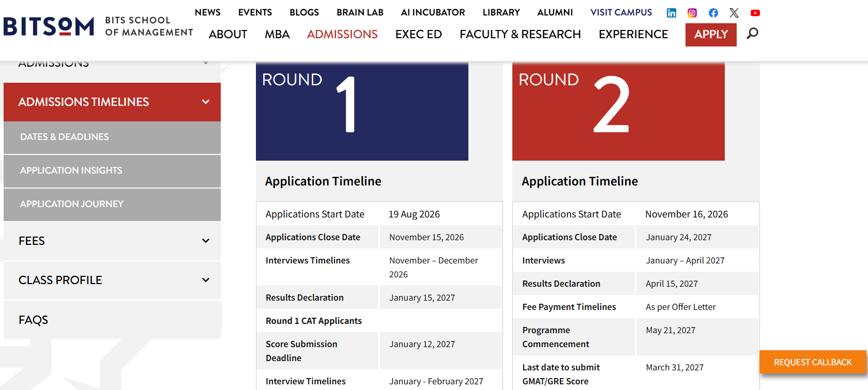
Task: Click 'Fee Payment Timelines' label
Action: [569, 307]
